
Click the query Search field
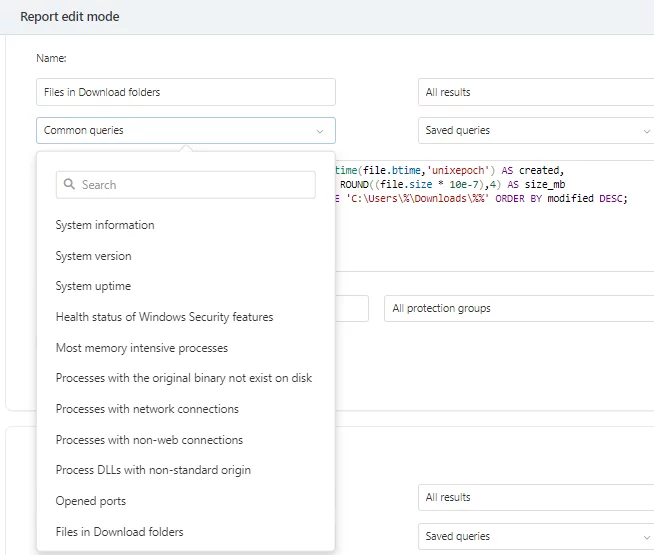pos(195,185)
